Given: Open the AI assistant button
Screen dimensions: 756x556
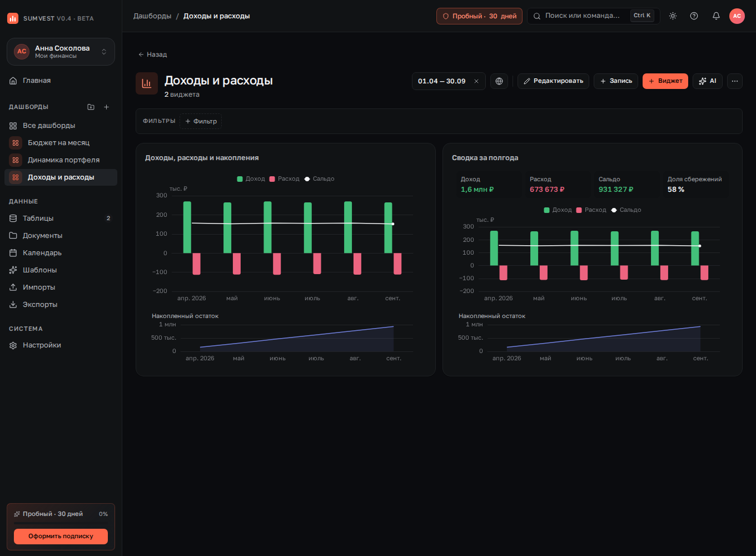Looking at the screenshot, I should click(x=708, y=81).
